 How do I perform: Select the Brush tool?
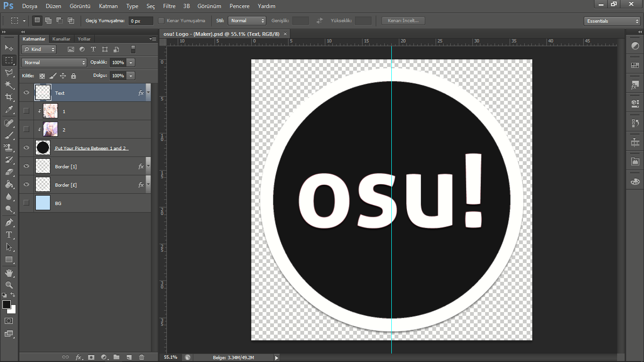(9, 135)
